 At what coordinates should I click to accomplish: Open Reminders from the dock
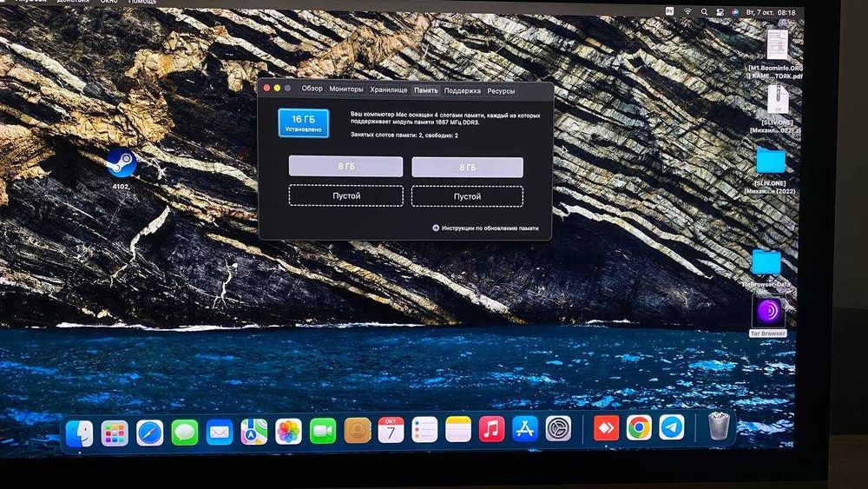[x=424, y=430]
